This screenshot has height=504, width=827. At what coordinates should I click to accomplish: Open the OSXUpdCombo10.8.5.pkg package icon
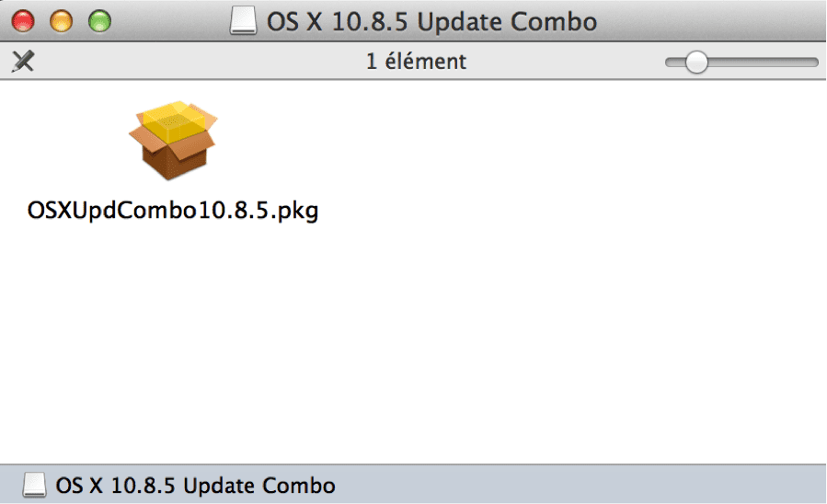pos(172,141)
